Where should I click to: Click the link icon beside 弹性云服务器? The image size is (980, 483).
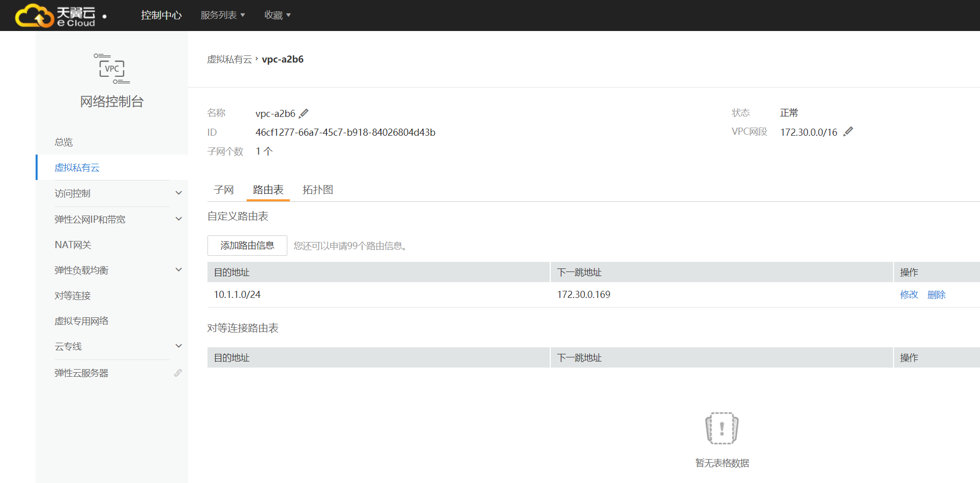[x=178, y=373]
